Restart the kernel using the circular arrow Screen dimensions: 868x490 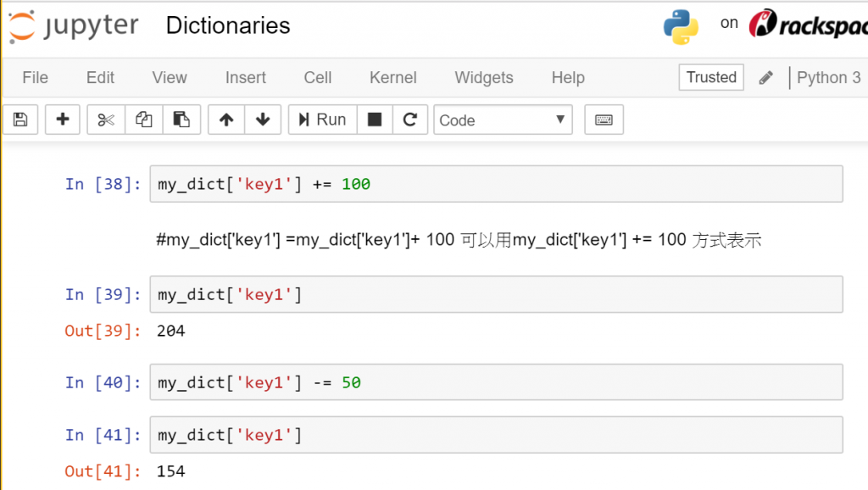[410, 120]
